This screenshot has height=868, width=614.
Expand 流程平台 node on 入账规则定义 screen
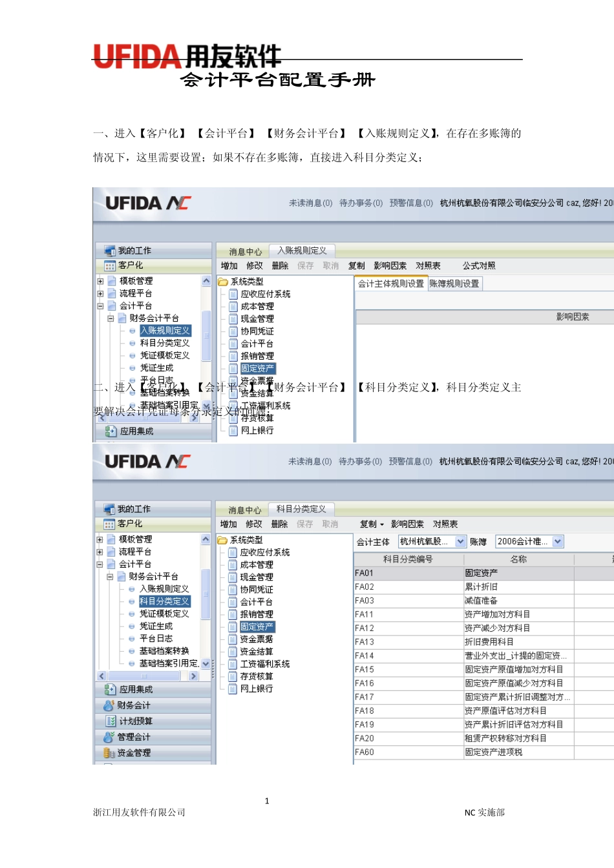point(100,293)
